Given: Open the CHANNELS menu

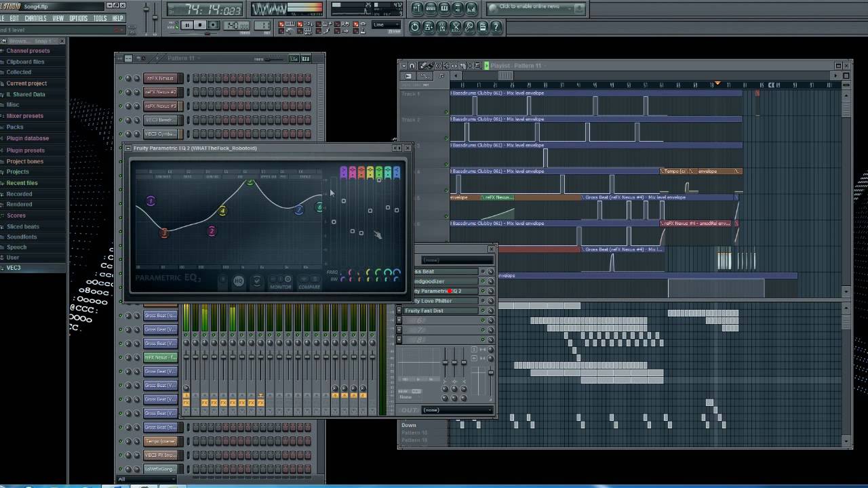Looking at the screenshot, I should pyautogui.click(x=35, y=18).
